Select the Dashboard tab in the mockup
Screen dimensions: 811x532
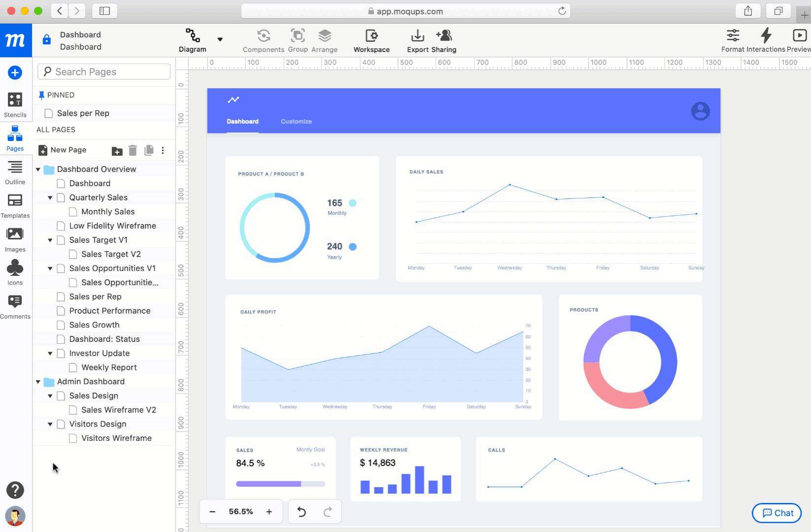tap(243, 121)
